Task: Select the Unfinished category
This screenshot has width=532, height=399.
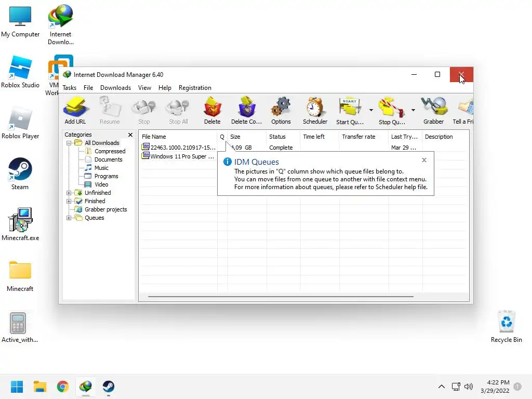Action: pyautogui.click(x=98, y=193)
